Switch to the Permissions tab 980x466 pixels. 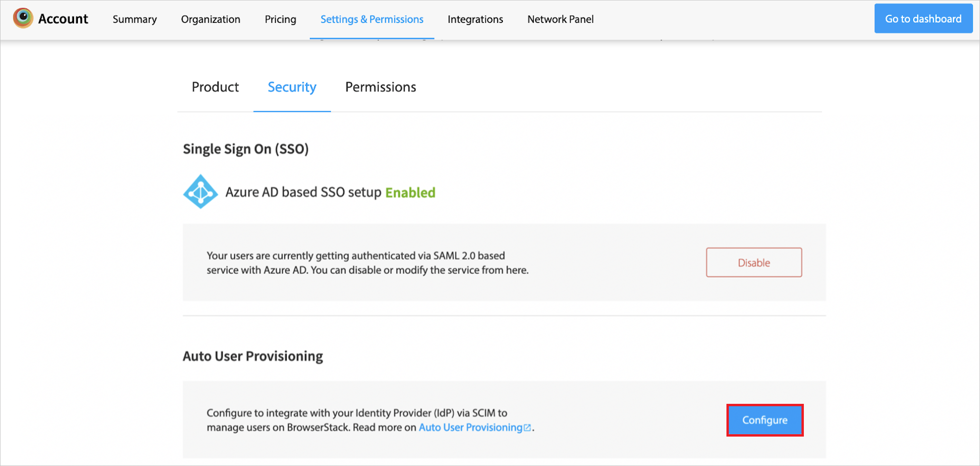click(x=381, y=87)
